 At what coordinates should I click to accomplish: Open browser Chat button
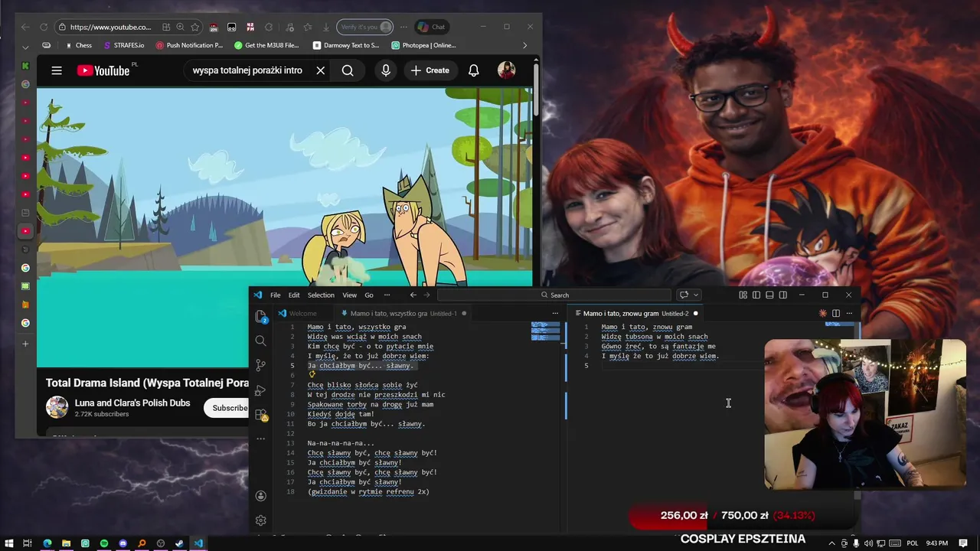(431, 27)
